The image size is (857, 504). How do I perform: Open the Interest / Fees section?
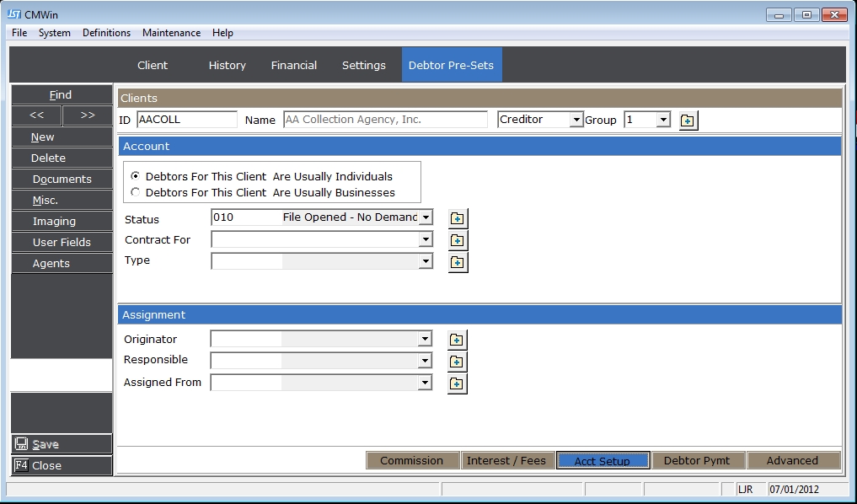click(x=506, y=460)
